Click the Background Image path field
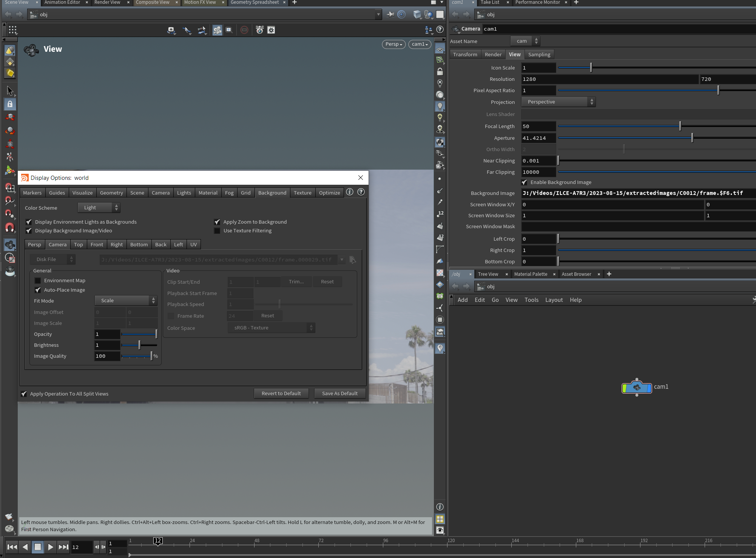Viewport: 756px width, 558px height. pyautogui.click(x=639, y=193)
